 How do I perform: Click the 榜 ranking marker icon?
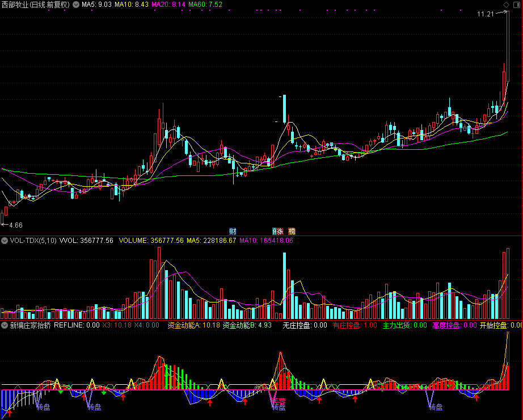click(x=292, y=231)
